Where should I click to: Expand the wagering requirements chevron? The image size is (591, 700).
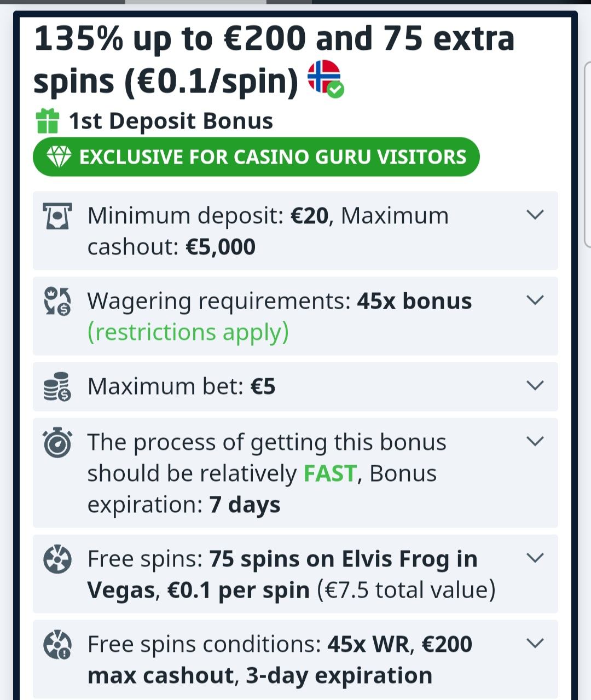(x=535, y=300)
